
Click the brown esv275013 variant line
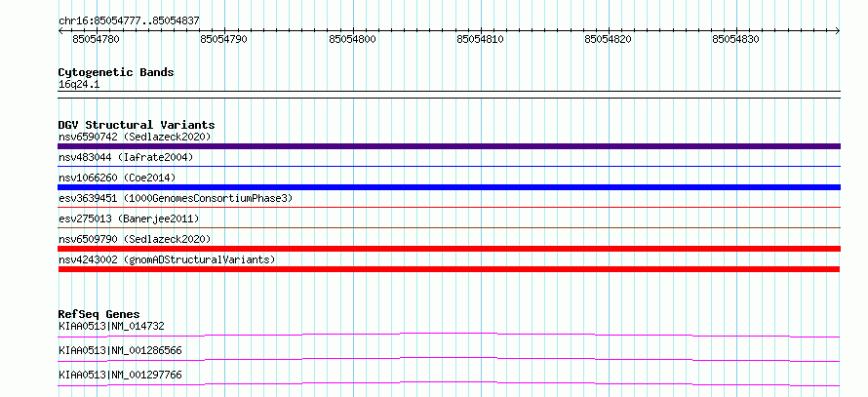pyautogui.click(x=449, y=227)
